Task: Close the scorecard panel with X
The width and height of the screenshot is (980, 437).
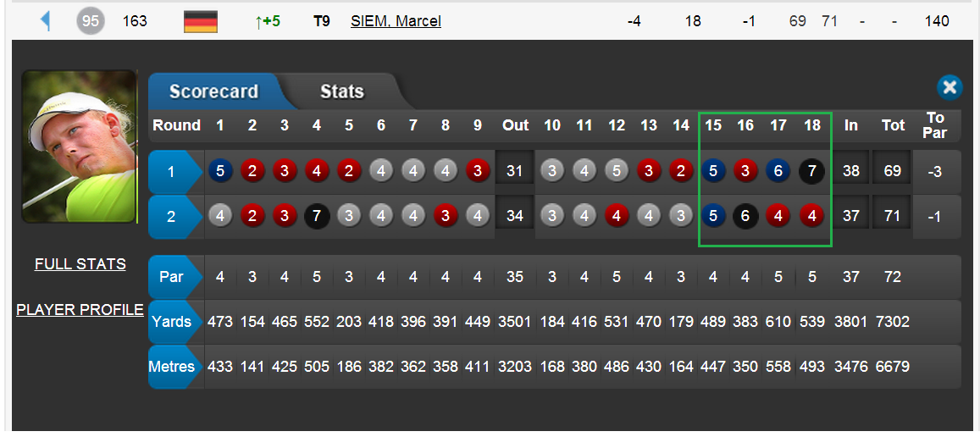Action: (x=950, y=87)
